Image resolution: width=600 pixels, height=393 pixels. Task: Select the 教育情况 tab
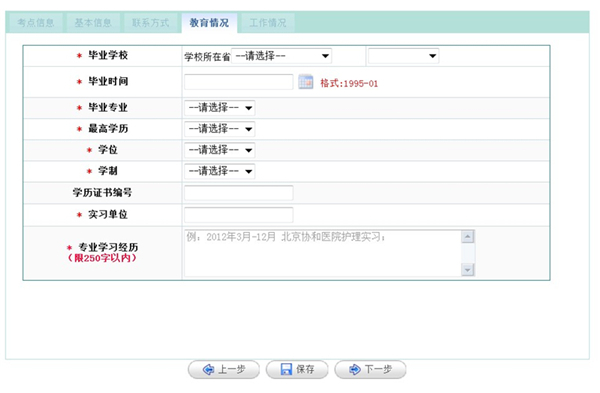coord(209,23)
